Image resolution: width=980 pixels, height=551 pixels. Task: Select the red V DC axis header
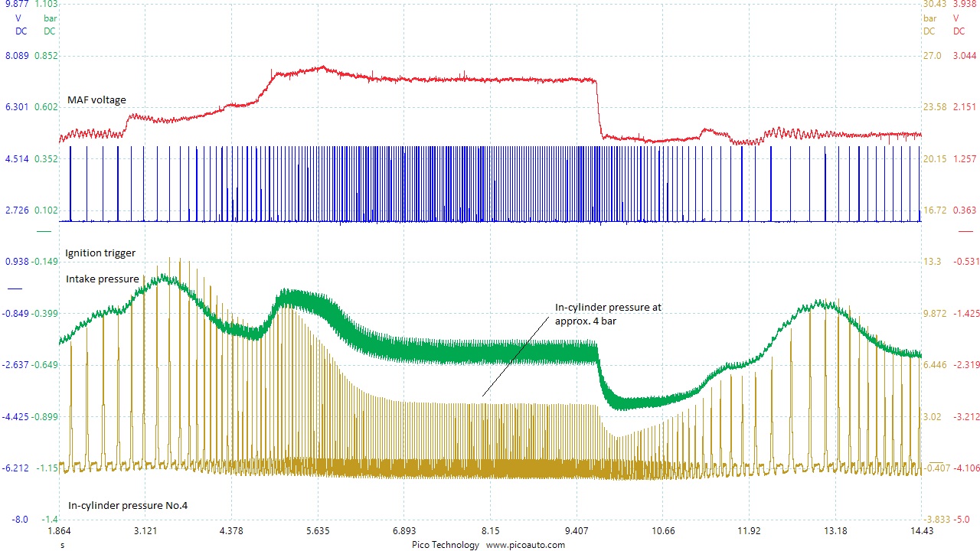pos(959,24)
